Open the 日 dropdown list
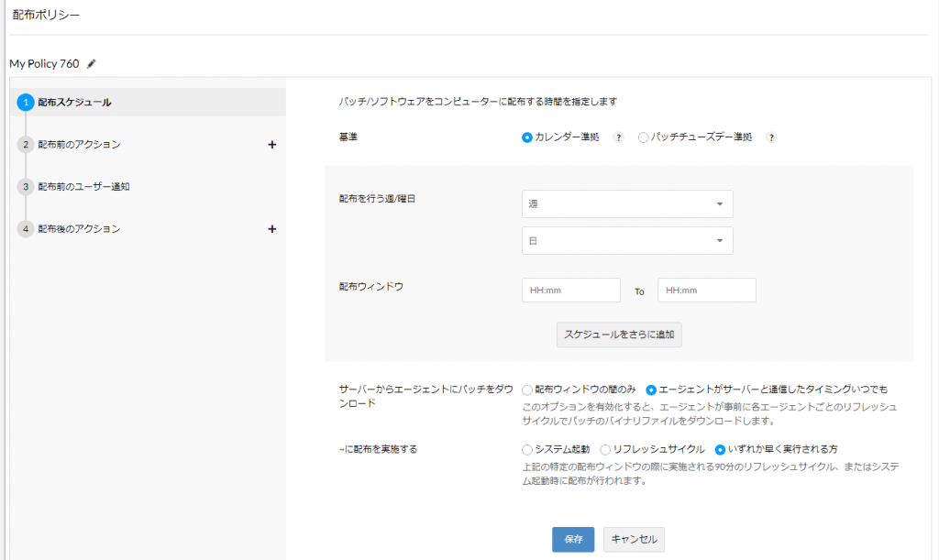Image resolution: width=939 pixels, height=560 pixels. pos(627,241)
